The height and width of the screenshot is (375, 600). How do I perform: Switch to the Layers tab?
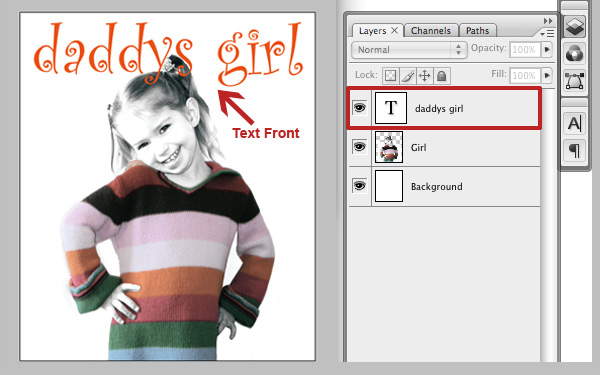click(372, 31)
